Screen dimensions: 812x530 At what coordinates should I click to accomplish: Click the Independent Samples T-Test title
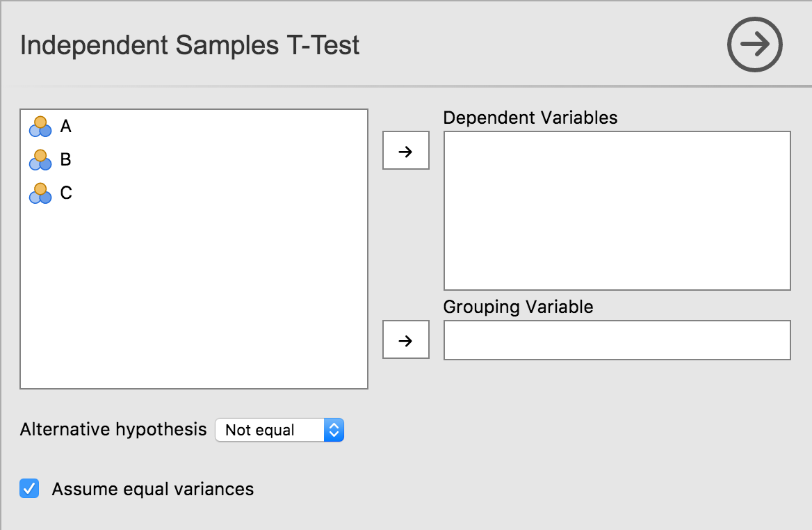tap(190, 45)
